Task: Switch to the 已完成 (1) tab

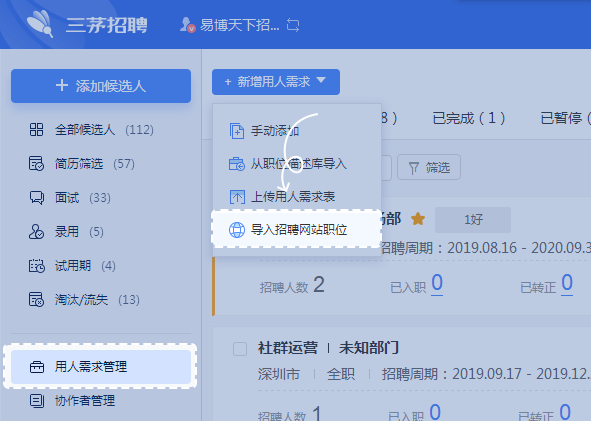Action: pyautogui.click(x=469, y=118)
